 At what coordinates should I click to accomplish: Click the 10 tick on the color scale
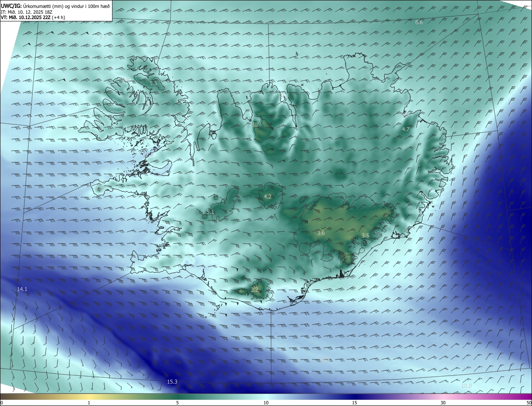pos(266,403)
